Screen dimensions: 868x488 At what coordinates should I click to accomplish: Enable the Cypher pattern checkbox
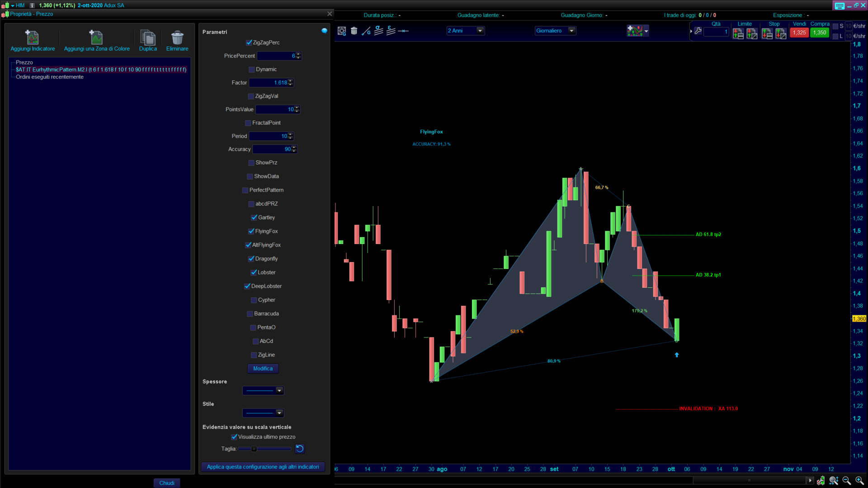[254, 300]
